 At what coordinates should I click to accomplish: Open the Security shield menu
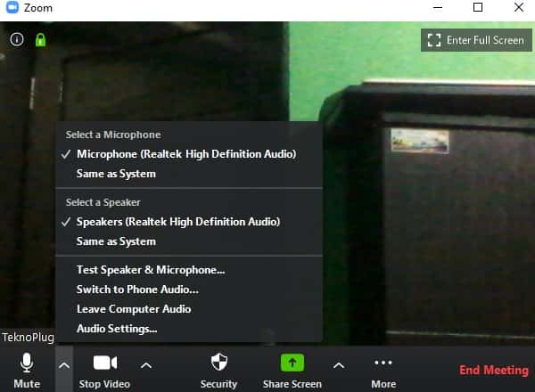click(x=218, y=371)
